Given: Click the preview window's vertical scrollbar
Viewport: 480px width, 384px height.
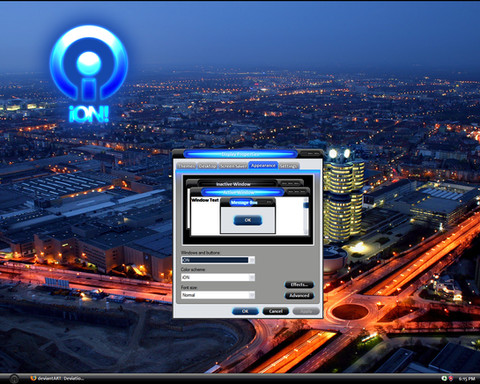Looking at the screenshot, I should coord(306,216).
